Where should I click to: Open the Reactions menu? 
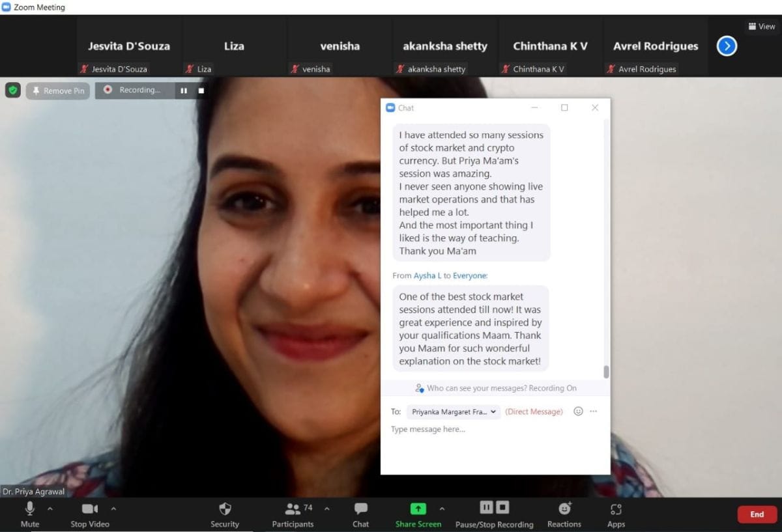pyautogui.click(x=564, y=509)
